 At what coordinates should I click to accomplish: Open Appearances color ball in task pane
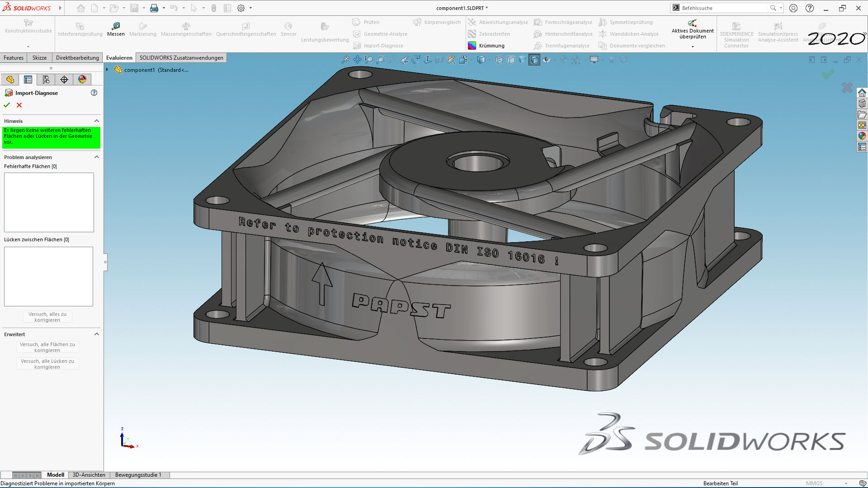pyautogui.click(x=862, y=136)
